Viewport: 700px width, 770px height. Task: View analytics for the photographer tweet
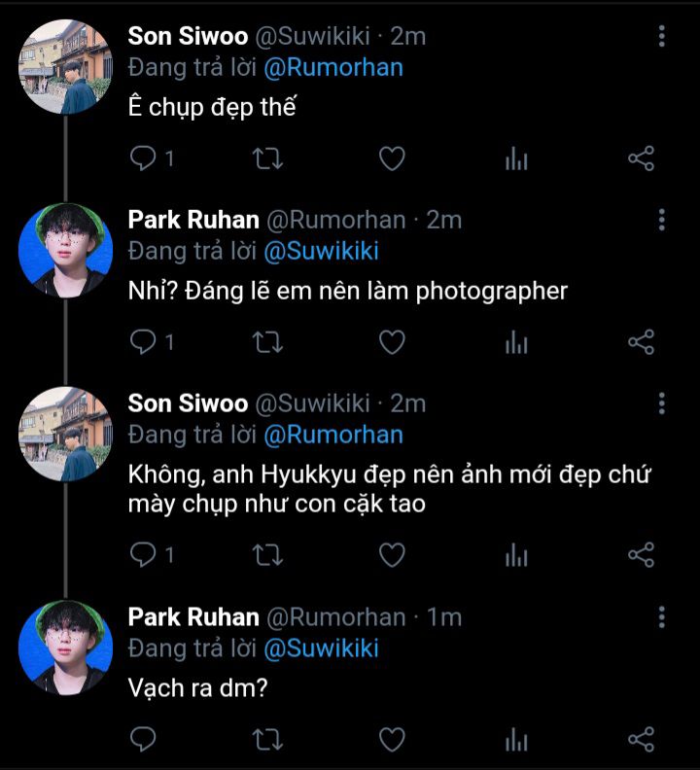tap(516, 342)
